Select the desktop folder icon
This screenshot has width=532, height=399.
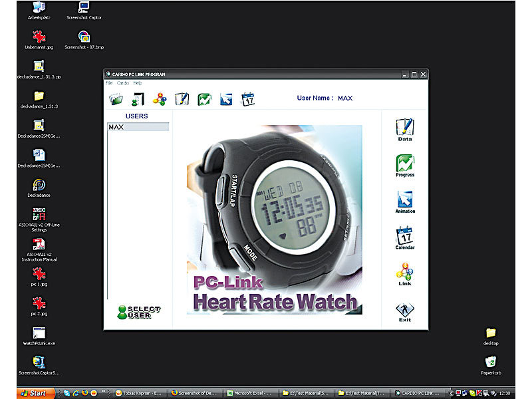[x=491, y=336]
